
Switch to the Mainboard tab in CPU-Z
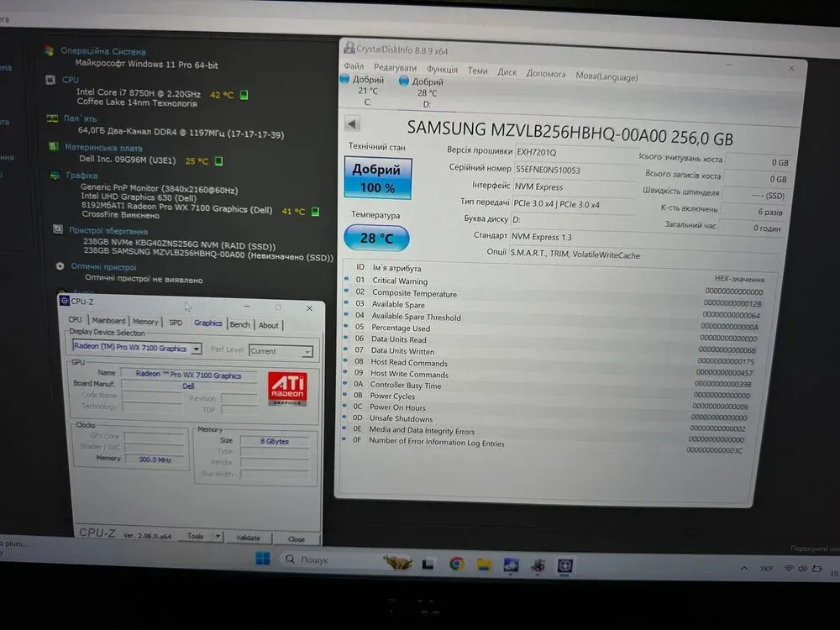[108, 320]
